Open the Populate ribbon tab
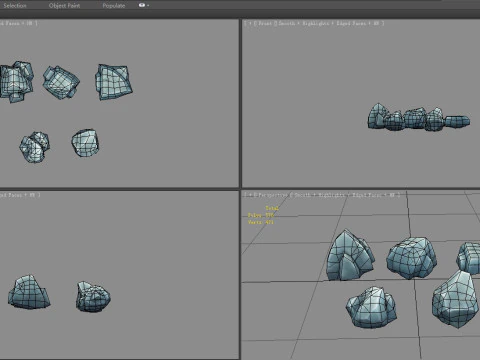Viewport: 480px width, 360px height. [x=114, y=6]
